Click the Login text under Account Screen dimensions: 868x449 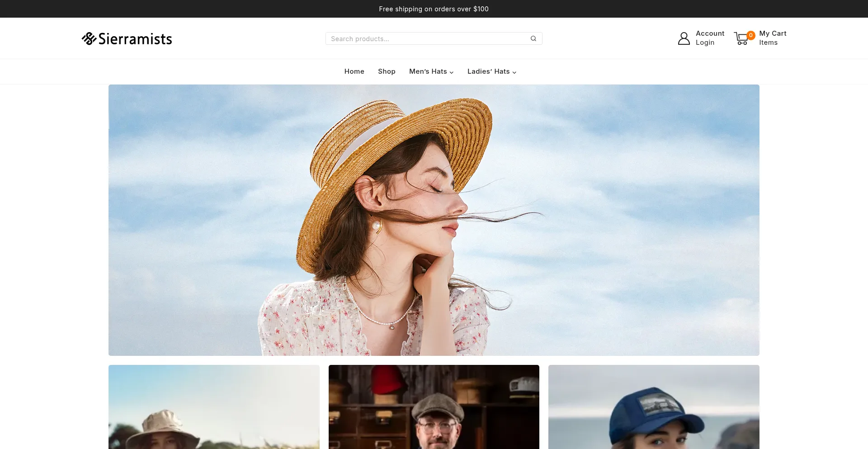705,42
